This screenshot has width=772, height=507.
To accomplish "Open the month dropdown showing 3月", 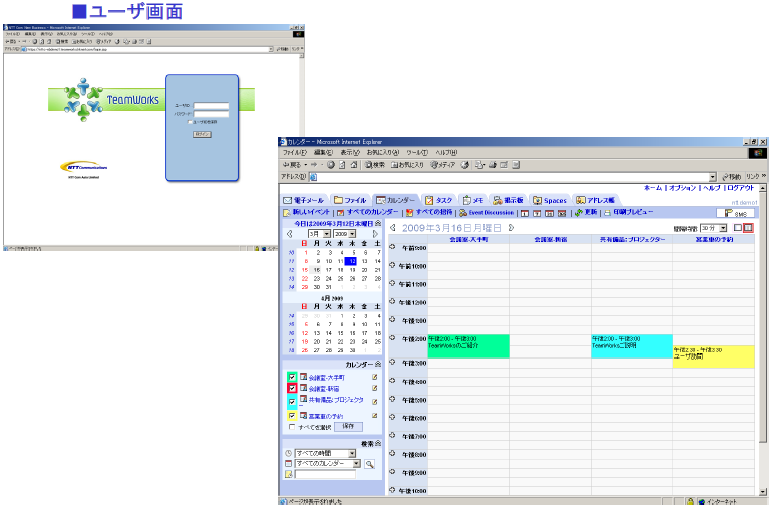I will click(x=319, y=234).
